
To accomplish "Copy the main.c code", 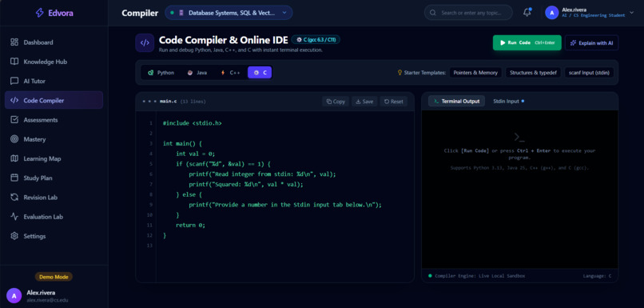I will [336, 102].
